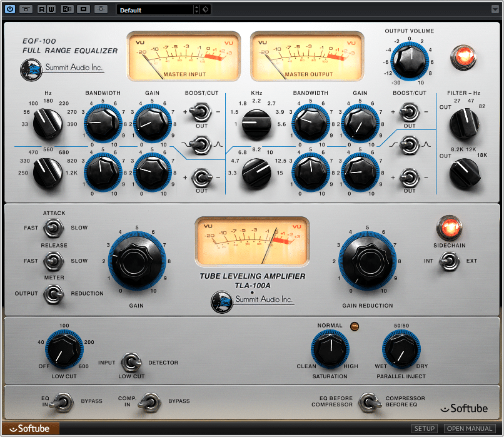Enable Write automation with the W button
504x437 pixels.
[x=51, y=9]
